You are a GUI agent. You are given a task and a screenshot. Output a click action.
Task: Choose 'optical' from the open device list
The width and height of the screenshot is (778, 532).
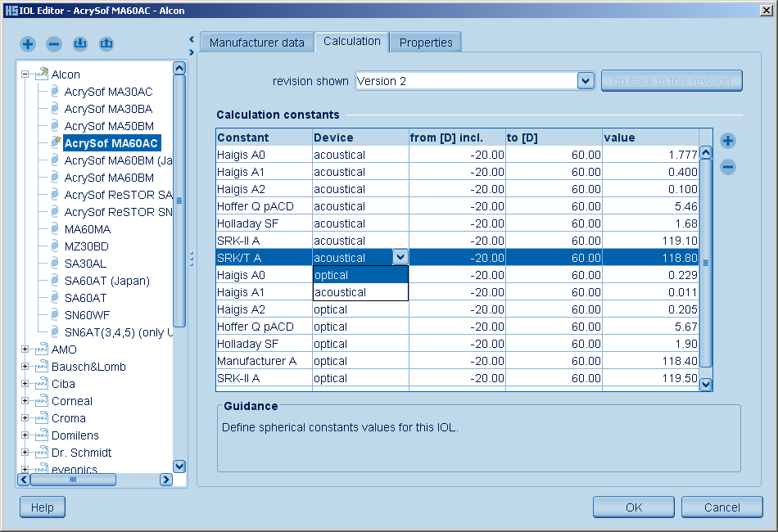pos(360,275)
